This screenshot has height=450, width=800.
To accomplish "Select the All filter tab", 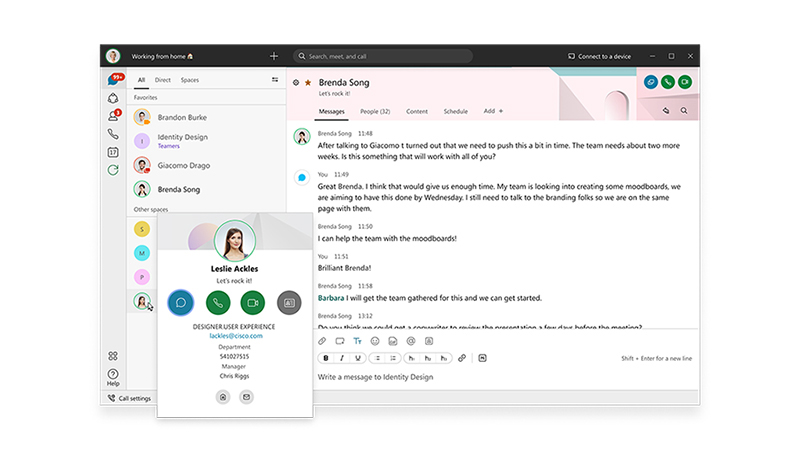I will pyautogui.click(x=141, y=80).
